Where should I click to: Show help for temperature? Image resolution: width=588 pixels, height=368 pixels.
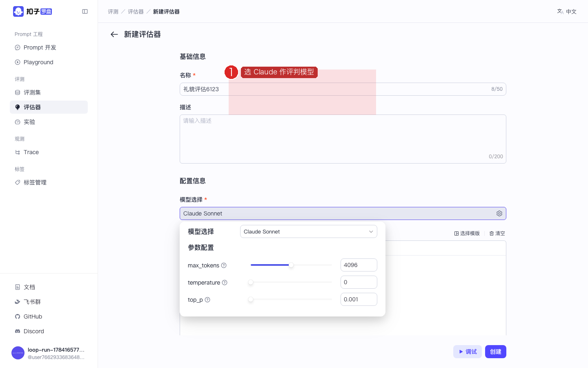[225, 283]
